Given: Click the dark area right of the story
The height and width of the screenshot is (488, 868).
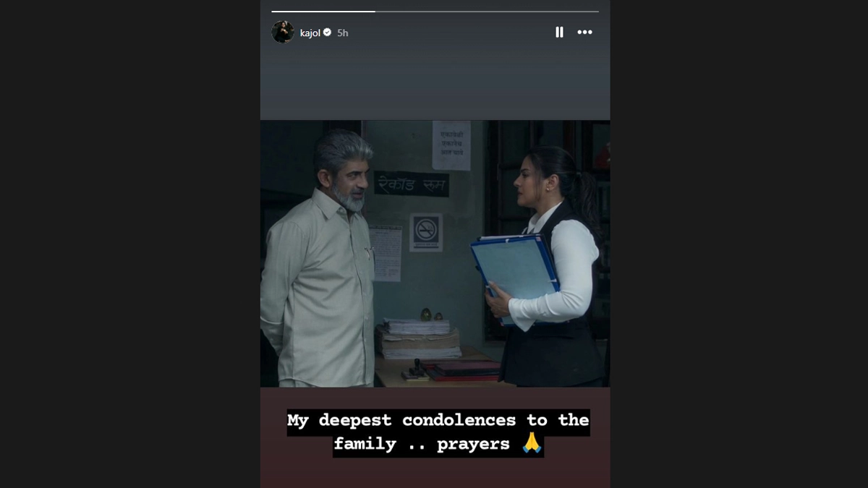Looking at the screenshot, I should (739, 244).
